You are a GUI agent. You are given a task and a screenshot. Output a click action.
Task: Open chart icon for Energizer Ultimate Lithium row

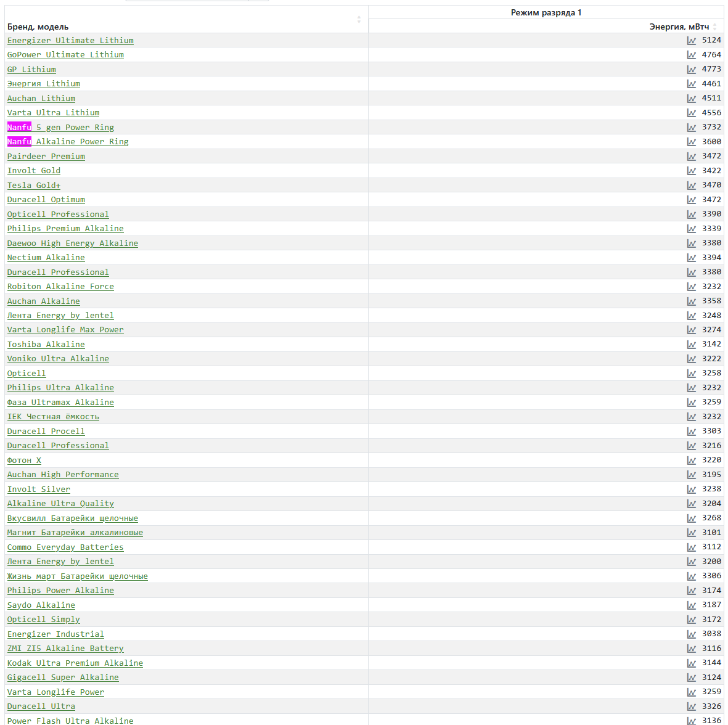click(691, 41)
